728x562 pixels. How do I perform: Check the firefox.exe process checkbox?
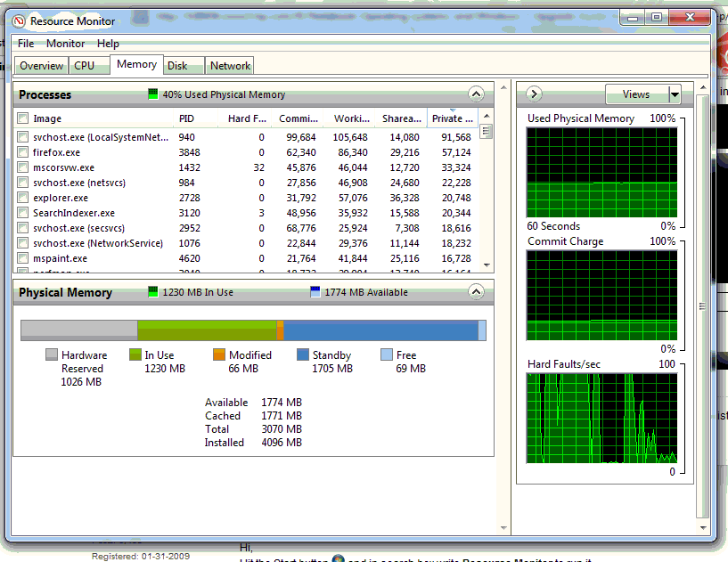coord(22,152)
